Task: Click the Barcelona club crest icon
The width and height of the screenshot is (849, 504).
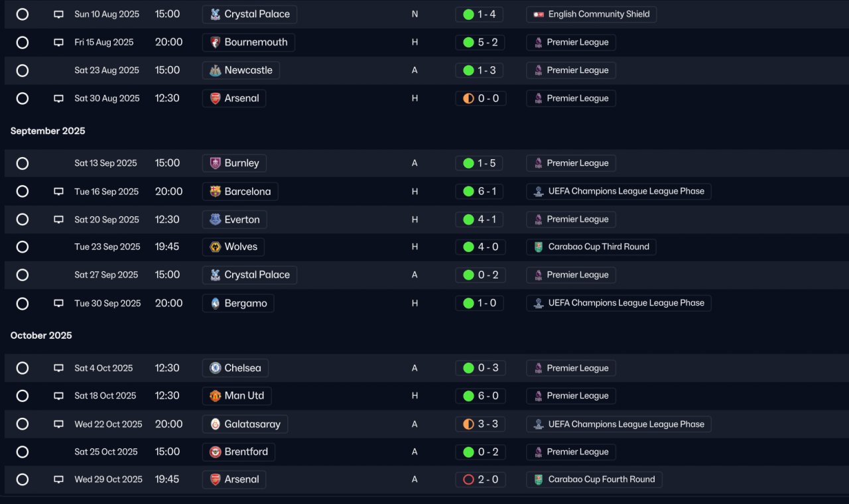Action: pos(215,192)
